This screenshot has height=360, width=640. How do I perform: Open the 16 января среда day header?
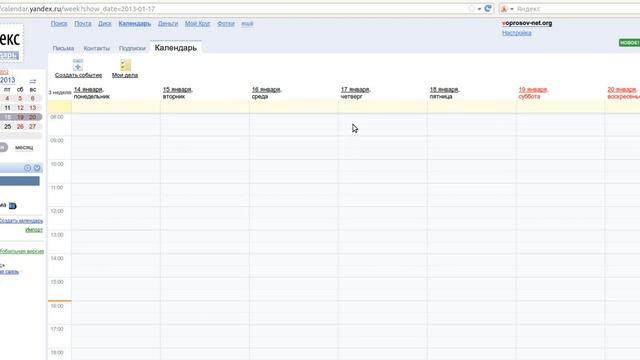click(x=267, y=93)
